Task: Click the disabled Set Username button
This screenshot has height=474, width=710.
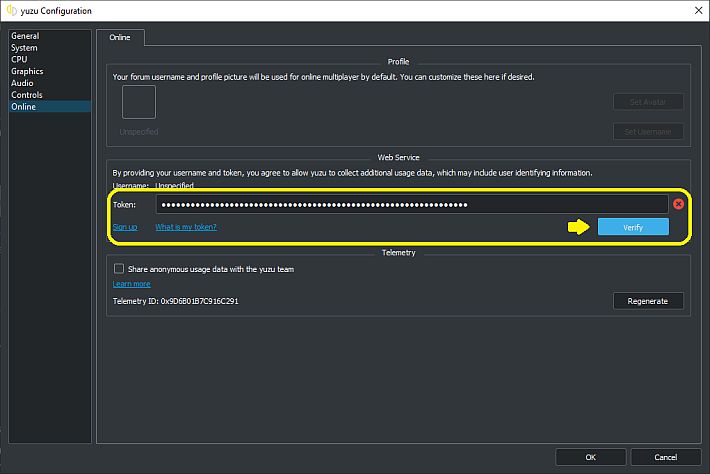Action: click(x=648, y=132)
